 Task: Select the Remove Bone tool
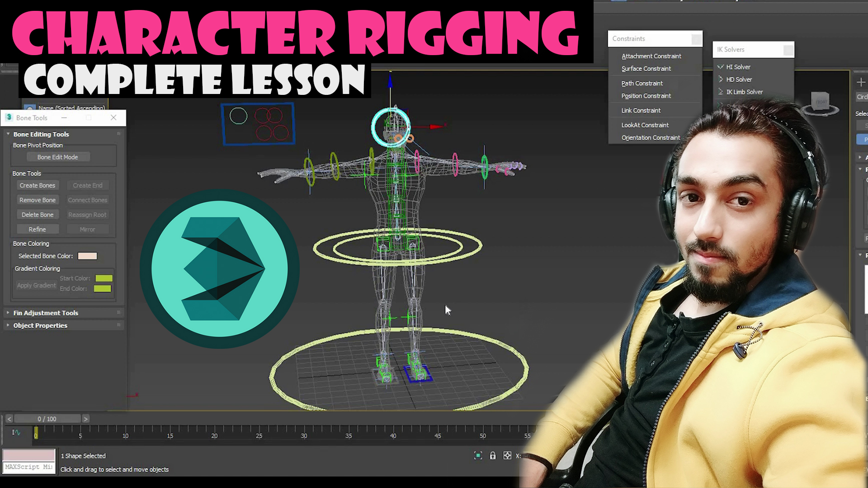point(37,200)
